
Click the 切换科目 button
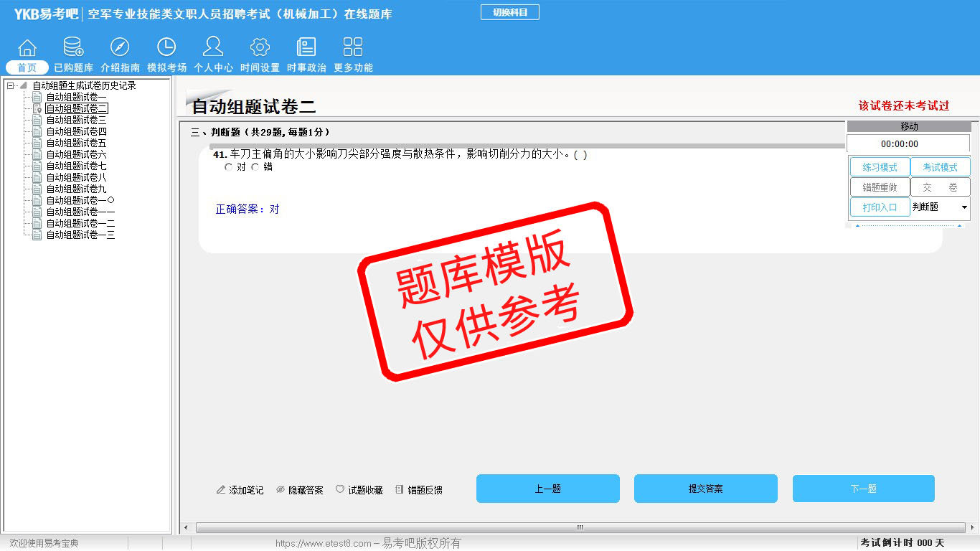click(x=510, y=12)
